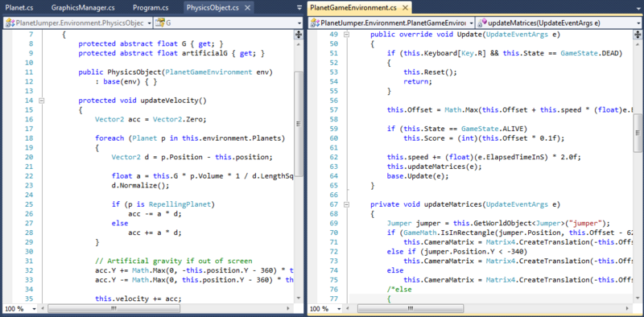Click the right pane scroll down arrow
Screen dimensions: 644x317
(x=638, y=298)
